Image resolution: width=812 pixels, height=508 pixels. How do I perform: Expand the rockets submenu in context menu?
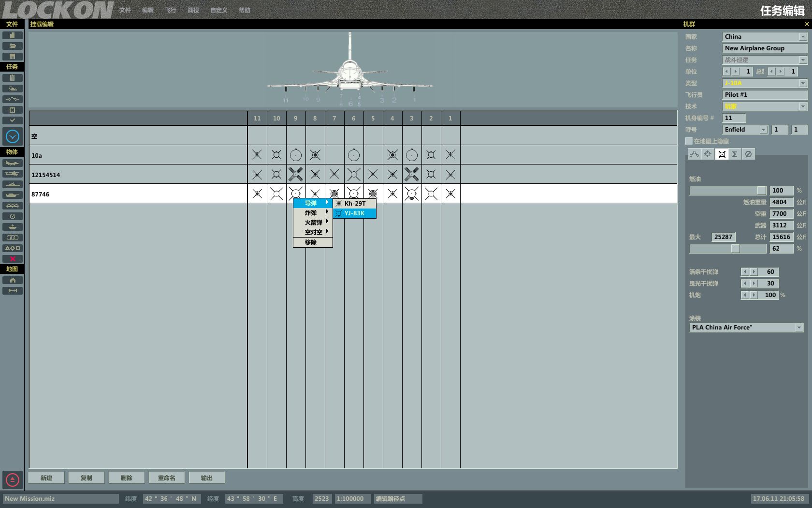point(313,223)
